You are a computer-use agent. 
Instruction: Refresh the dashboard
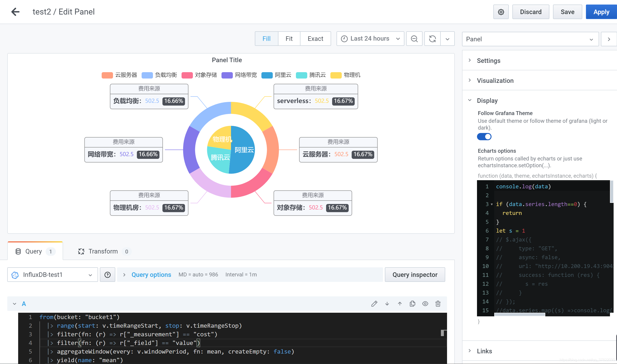coord(432,39)
